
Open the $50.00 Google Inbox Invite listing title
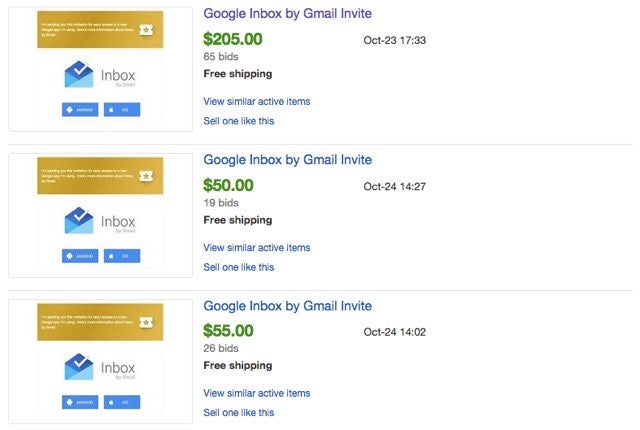(287, 160)
